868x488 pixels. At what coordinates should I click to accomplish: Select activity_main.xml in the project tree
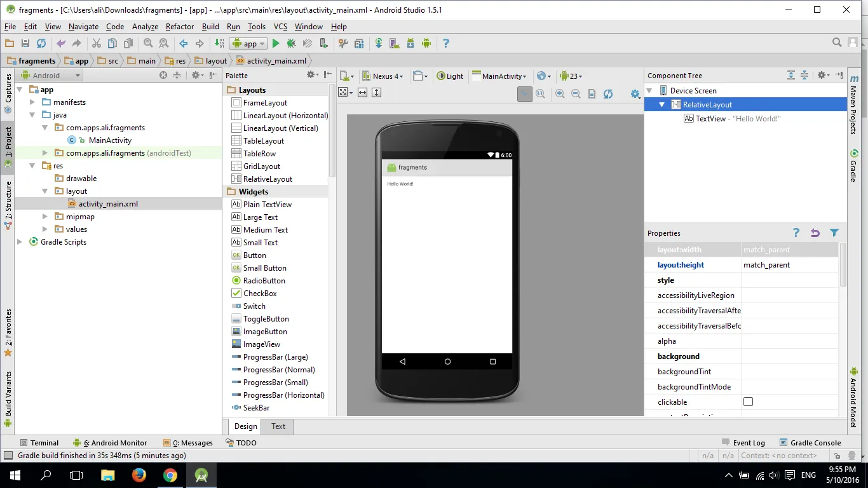pyautogui.click(x=108, y=204)
